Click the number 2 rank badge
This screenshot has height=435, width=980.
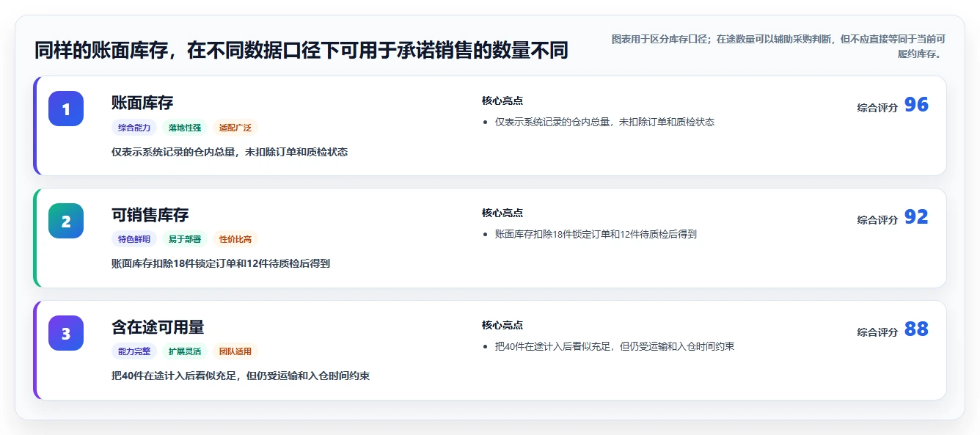pyautogui.click(x=66, y=221)
